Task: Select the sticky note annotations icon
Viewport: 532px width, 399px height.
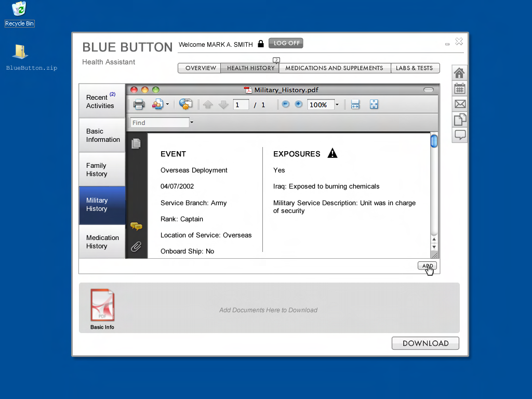Action: (136, 226)
